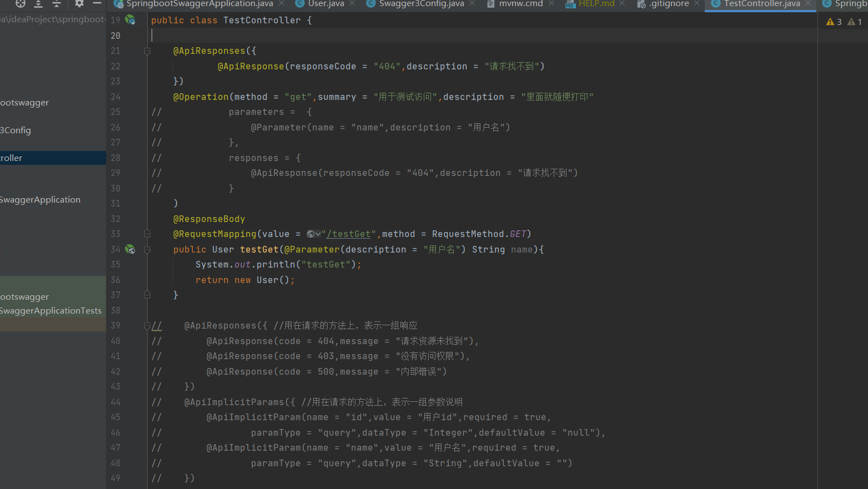This screenshot has width=868, height=489.
Task: Click the testGet method name on line 34
Action: [x=259, y=249]
